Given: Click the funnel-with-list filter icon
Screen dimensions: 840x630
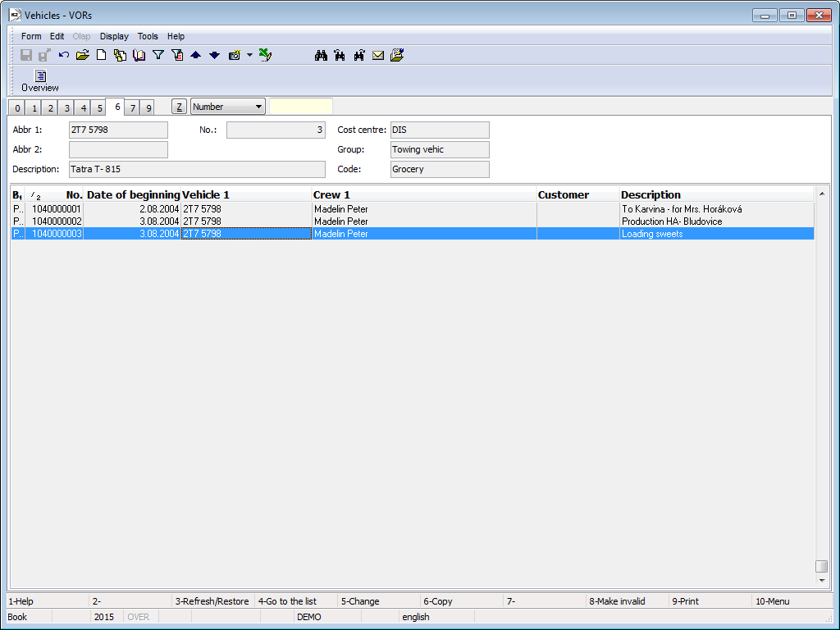Looking at the screenshot, I should pyautogui.click(x=177, y=55).
